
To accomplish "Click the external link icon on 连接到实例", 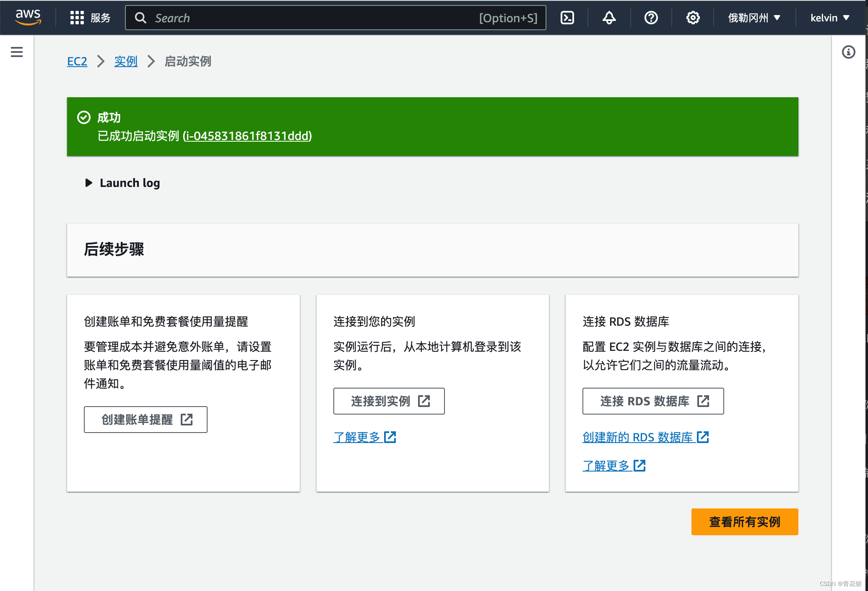I will [x=424, y=401].
